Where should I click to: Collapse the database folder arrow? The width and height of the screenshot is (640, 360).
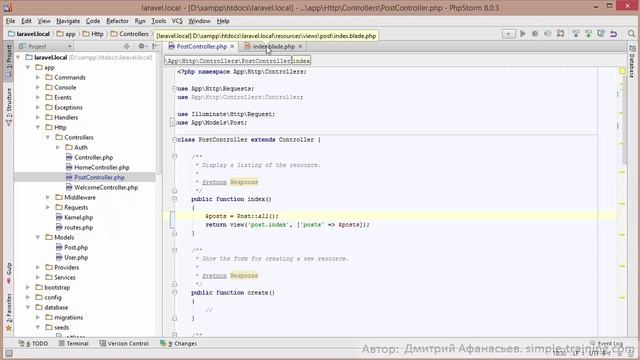28,307
